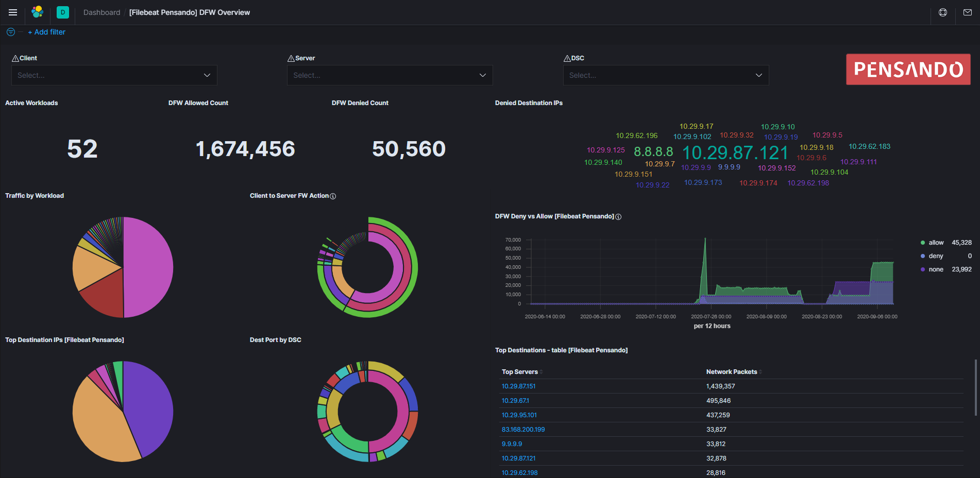Viewport: 980px width, 478px height.
Task: Open details for server 10.29.87.151
Action: pyautogui.click(x=518, y=386)
